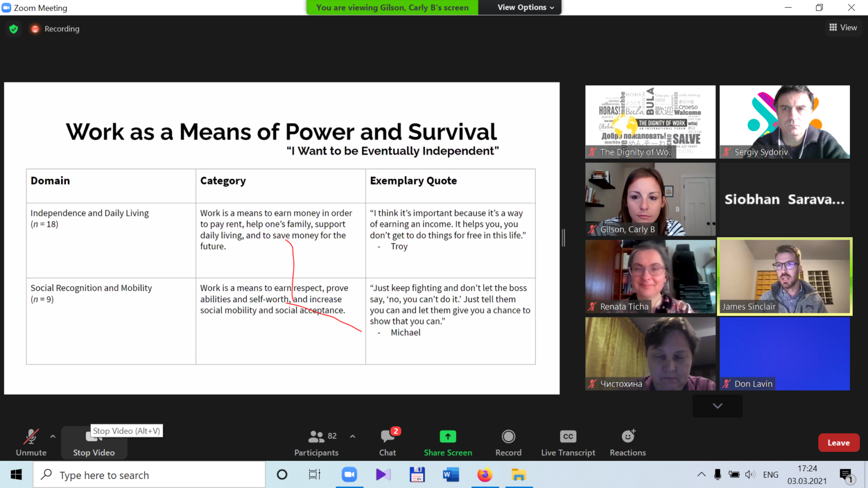Toggle Stop Video camera button
868x488 pixels.
pyautogui.click(x=94, y=442)
